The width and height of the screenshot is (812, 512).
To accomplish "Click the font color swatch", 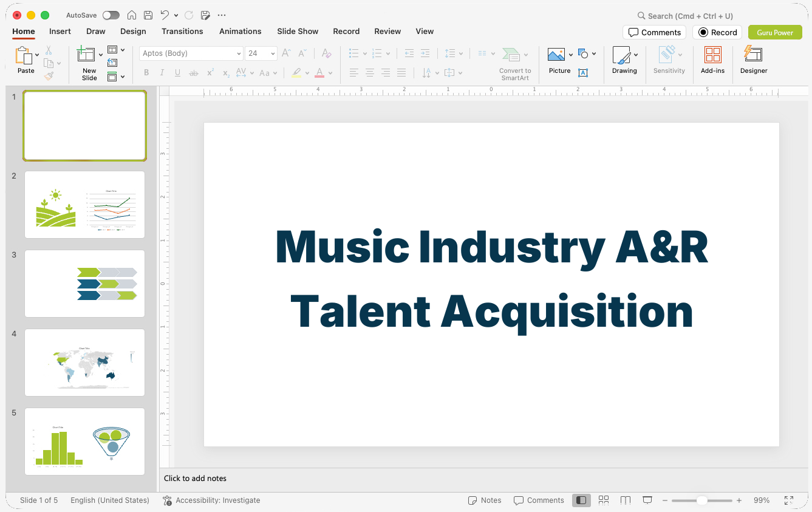I will click(319, 73).
